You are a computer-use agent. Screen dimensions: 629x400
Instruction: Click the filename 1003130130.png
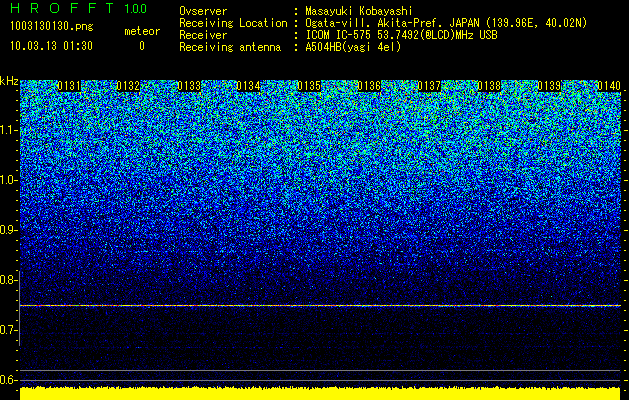tap(51, 27)
